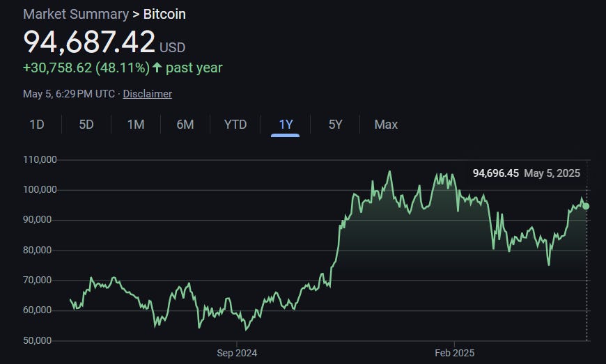This screenshot has height=364, width=606.
Task: Click the Bitcoin breadcrumb title
Action: coord(164,15)
